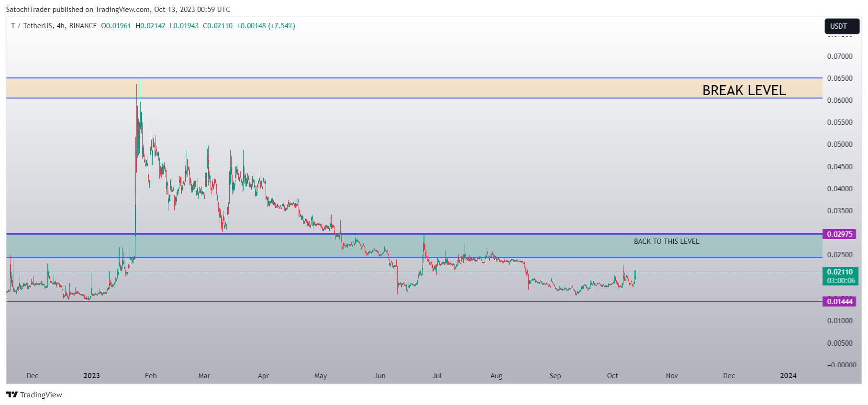Click the 0.03500 price axis value

[840, 211]
